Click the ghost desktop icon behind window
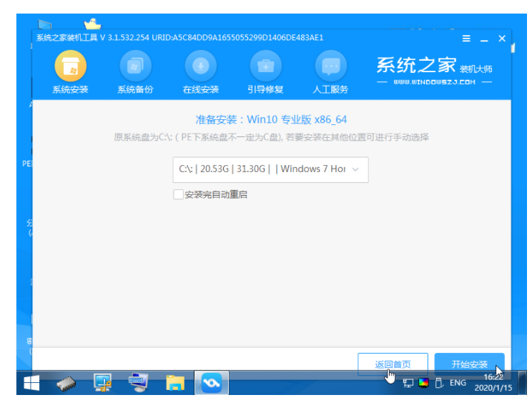The width and height of the screenshot is (532, 405). click(92, 24)
